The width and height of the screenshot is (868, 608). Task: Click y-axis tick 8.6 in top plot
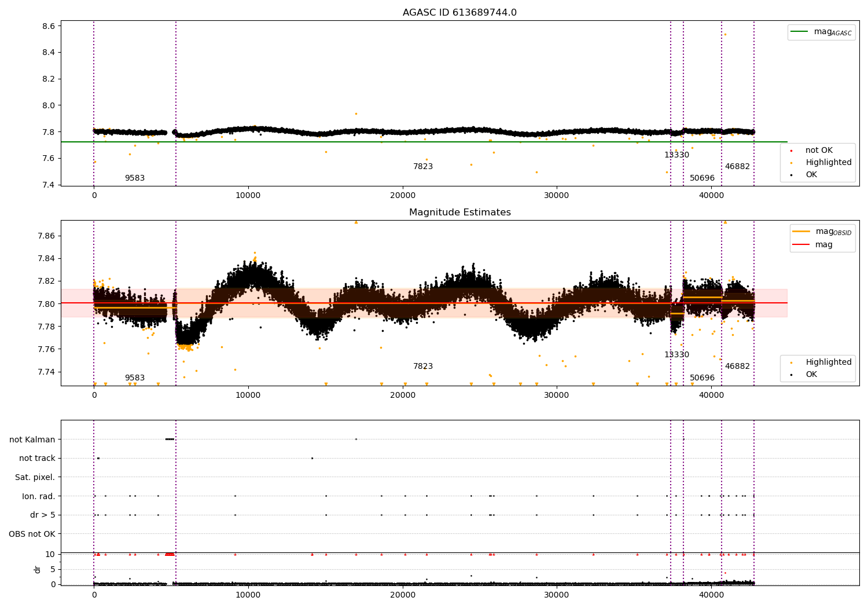[49, 26]
